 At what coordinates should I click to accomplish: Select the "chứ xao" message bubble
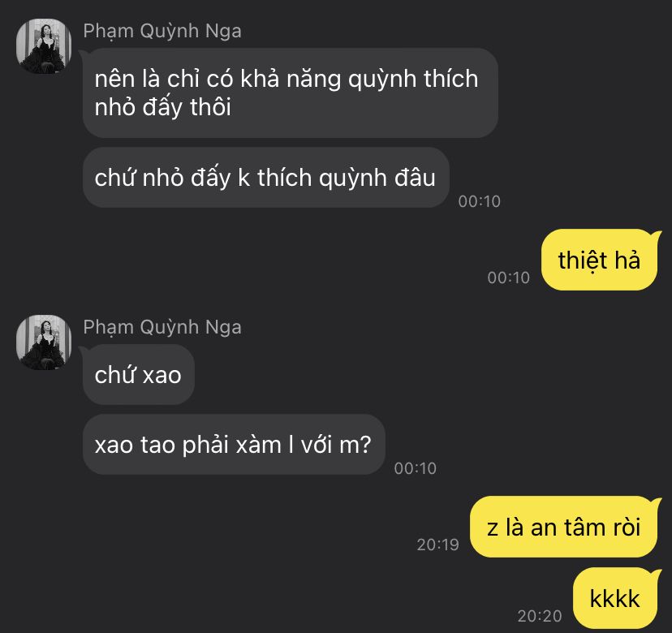(139, 374)
